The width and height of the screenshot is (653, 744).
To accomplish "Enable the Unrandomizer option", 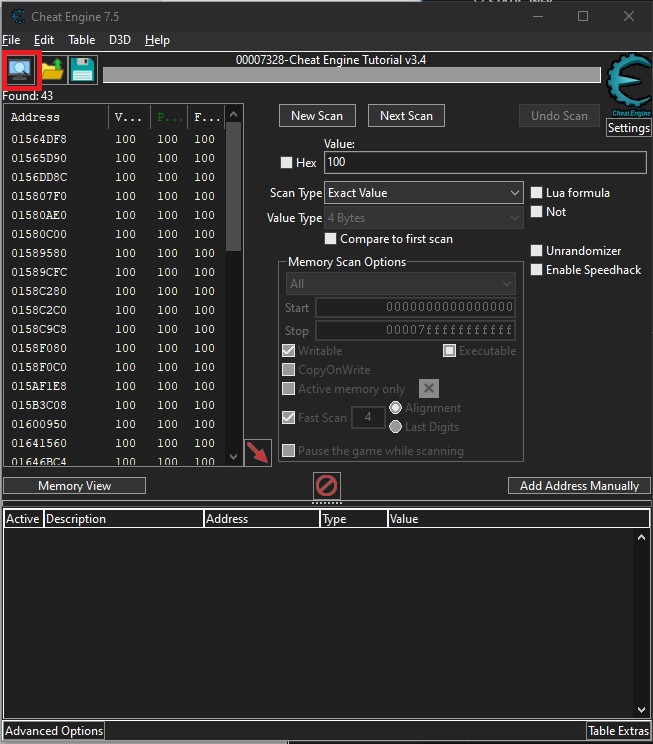I will click(536, 251).
